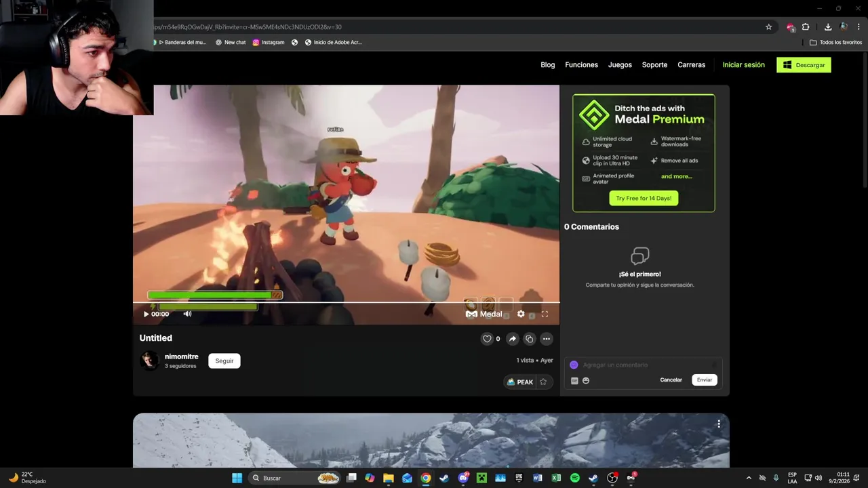
Task: Click Iniciar sesión to log in
Action: click(743, 65)
